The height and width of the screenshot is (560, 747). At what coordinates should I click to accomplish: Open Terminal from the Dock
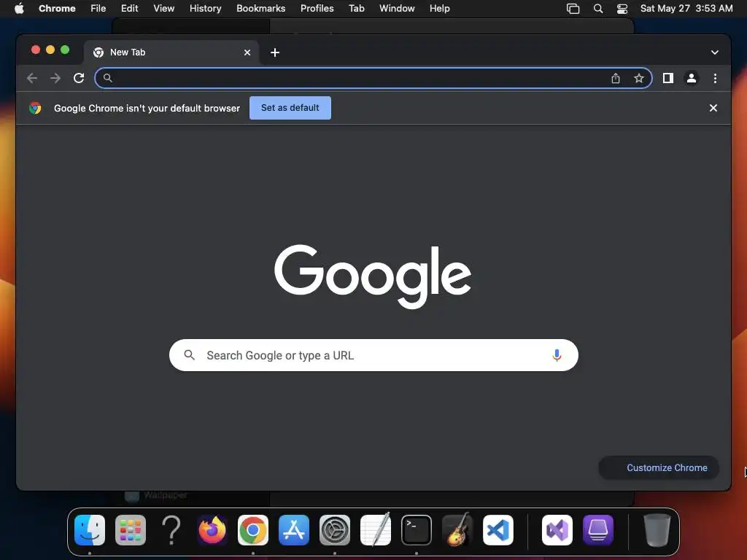[x=417, y=530]
